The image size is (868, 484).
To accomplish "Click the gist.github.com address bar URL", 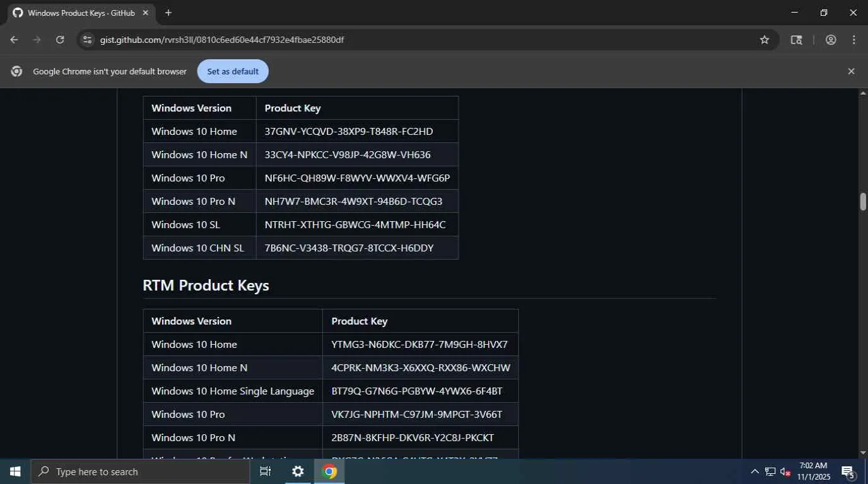I will pyautogui.click(x=222, y=40).
